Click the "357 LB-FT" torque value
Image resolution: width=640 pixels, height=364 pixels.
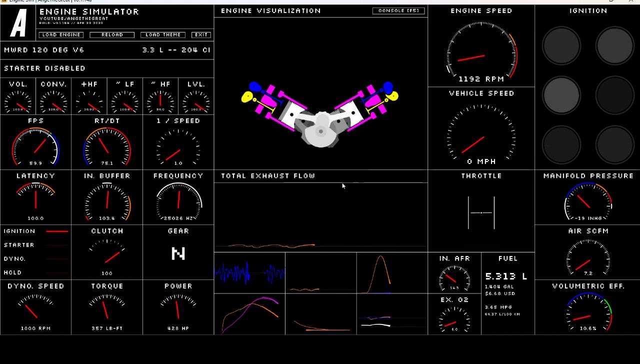(107, 328)
